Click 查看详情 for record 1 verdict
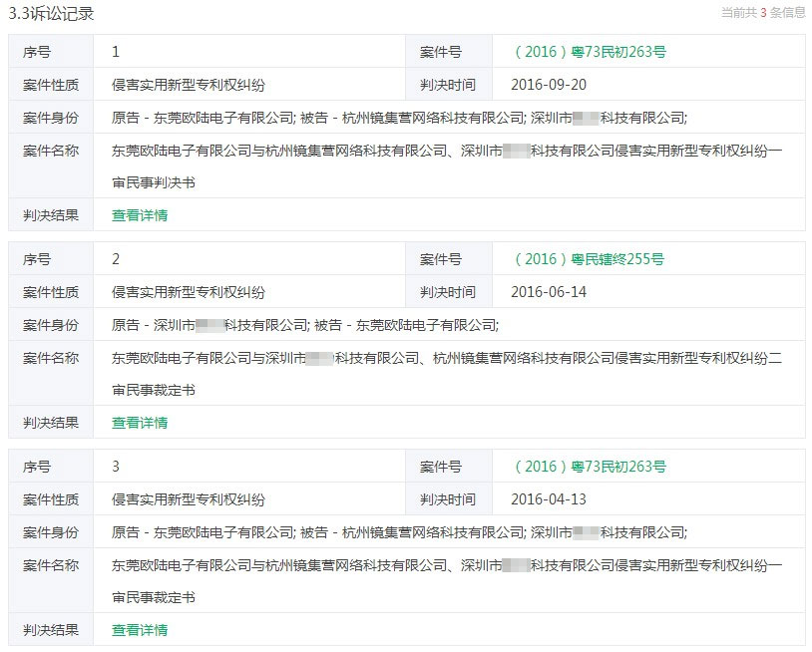This screenshot has height=652, width=812. coord(140,215)
